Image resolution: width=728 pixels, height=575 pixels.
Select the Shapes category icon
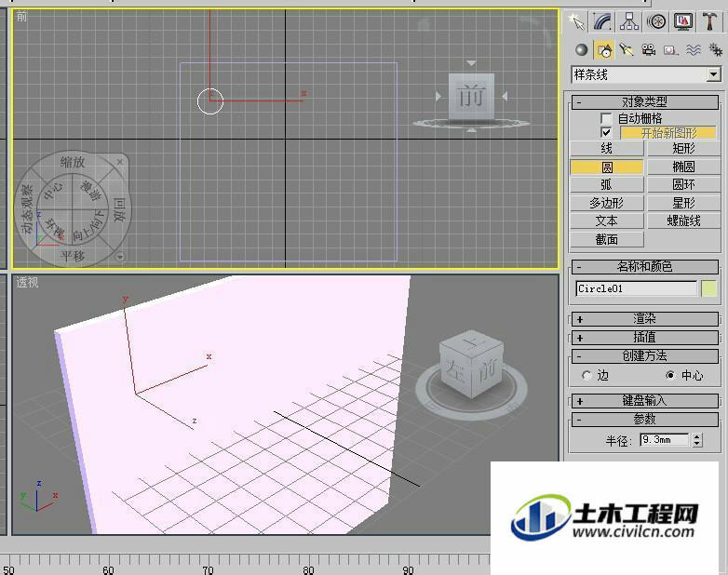(604, 49)
